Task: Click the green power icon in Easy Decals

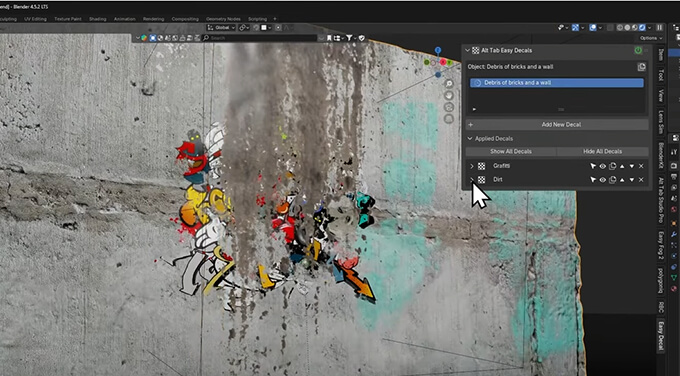Action: pyautogui.click(x=638, y=50)
